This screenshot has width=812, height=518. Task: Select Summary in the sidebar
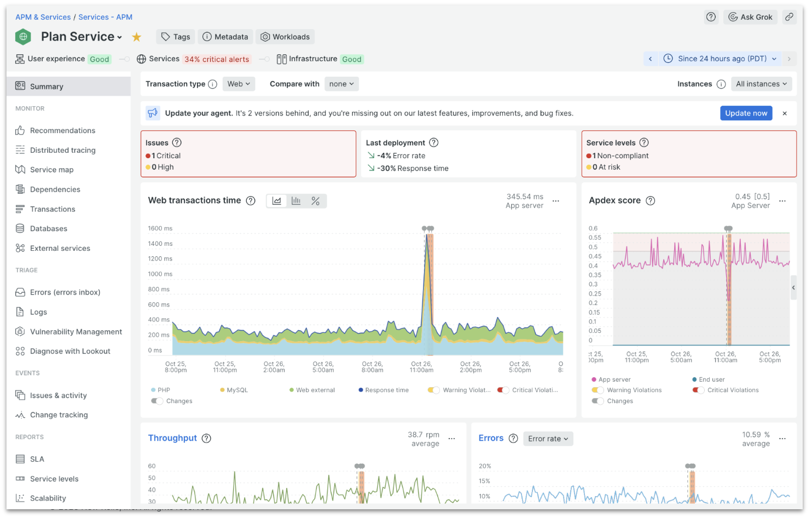point(68,87)
